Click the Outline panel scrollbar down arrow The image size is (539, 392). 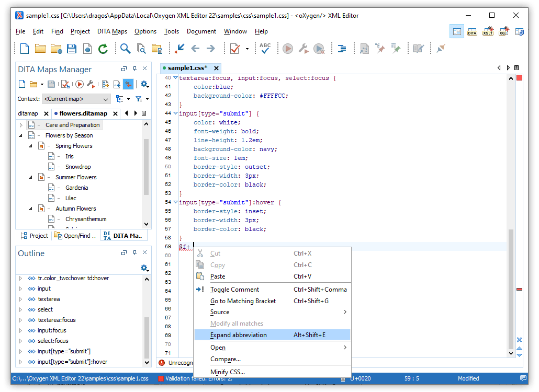coord(147,362)
